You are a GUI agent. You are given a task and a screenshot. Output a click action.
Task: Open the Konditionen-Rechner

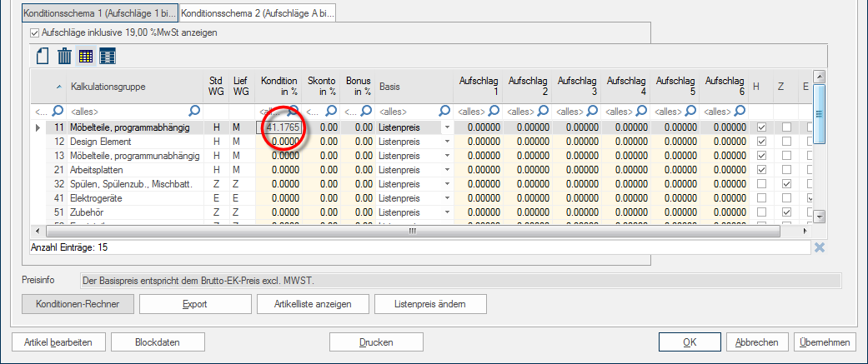[x=77, y=304]
